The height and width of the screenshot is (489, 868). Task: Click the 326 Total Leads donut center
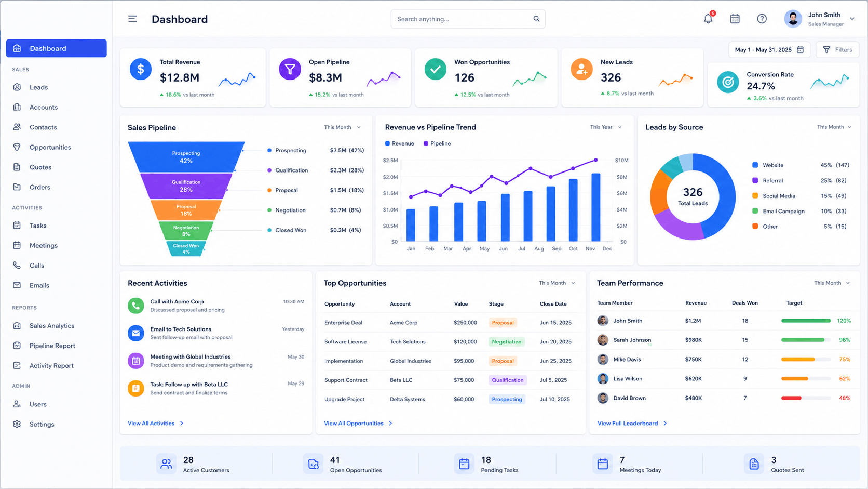point(693,196)
